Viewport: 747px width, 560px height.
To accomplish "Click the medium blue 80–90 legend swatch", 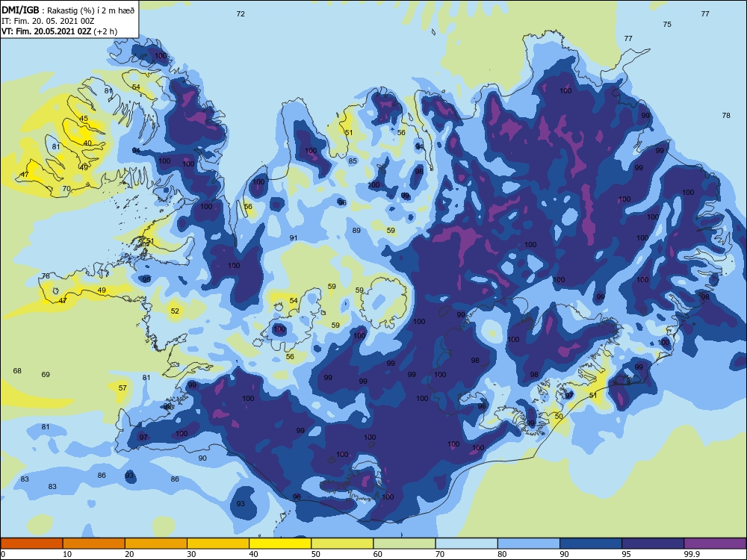I will [529, 544].
